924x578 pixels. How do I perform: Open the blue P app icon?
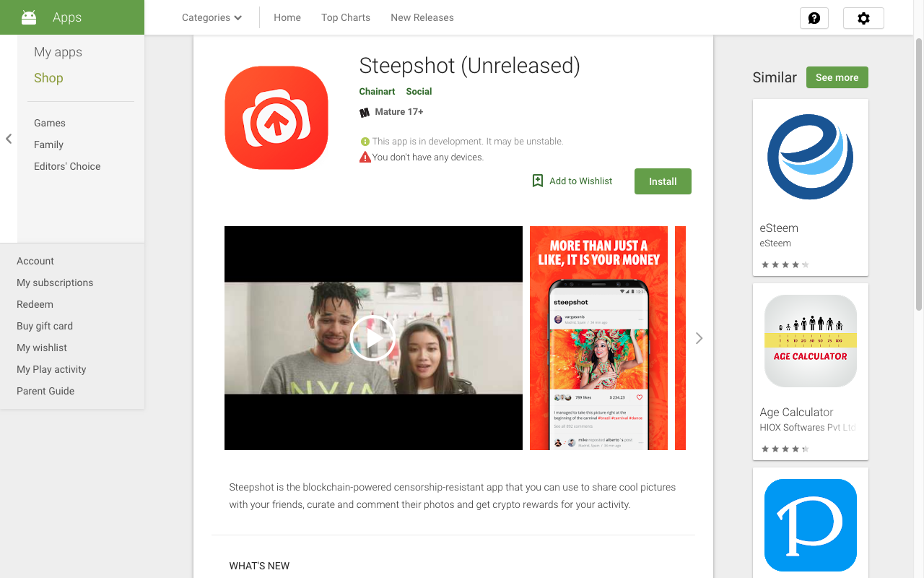(x=810, y=525)
